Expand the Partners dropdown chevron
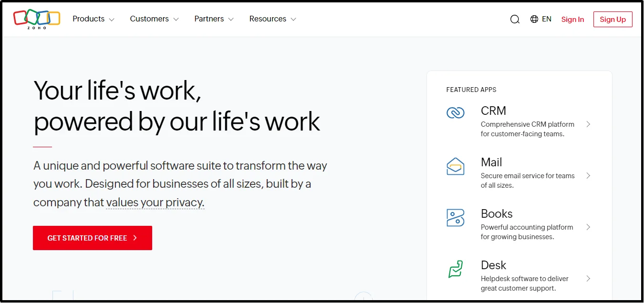644x303 pixels. click(x=231, y=20)
